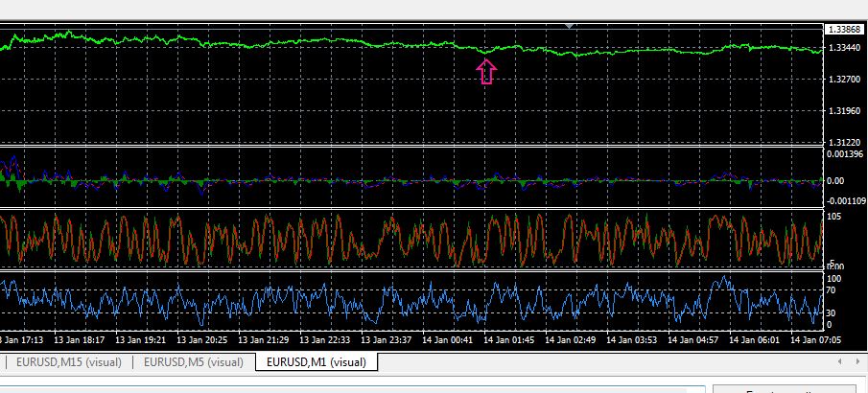Viewport: 868px width, 393px height.
Task: Click the 13 Jan 20:25 time label
Action: (x=202, y=340)
